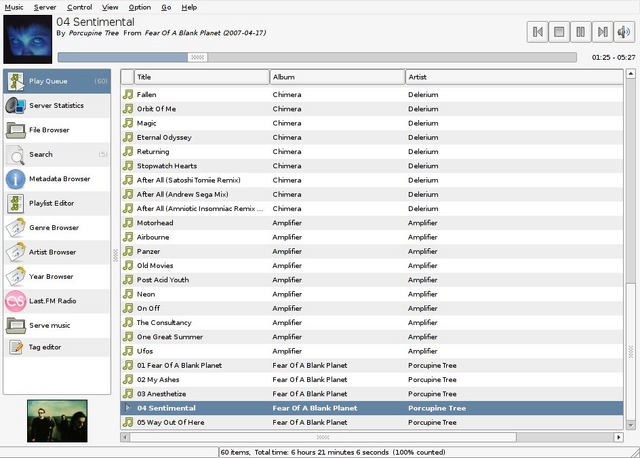The image size is (640, 458).
Task: Open the Artist Browser
Action: click(57, 252)
